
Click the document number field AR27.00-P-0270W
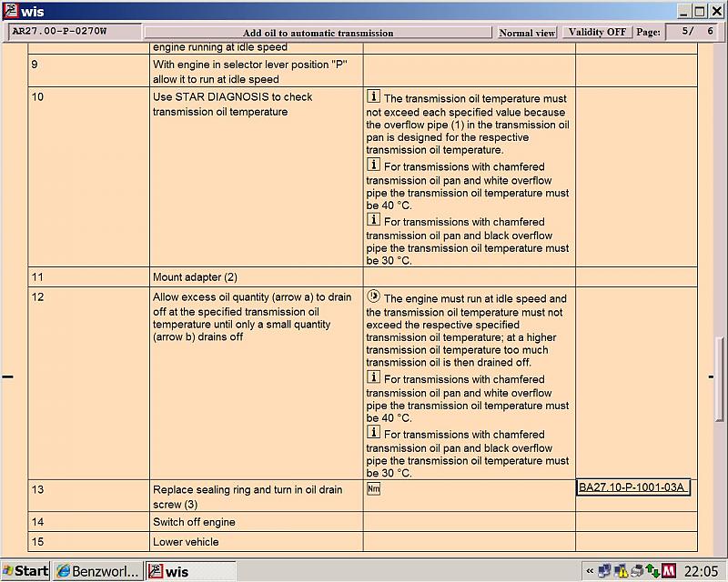pyautogui.click(x=75, y=32)
